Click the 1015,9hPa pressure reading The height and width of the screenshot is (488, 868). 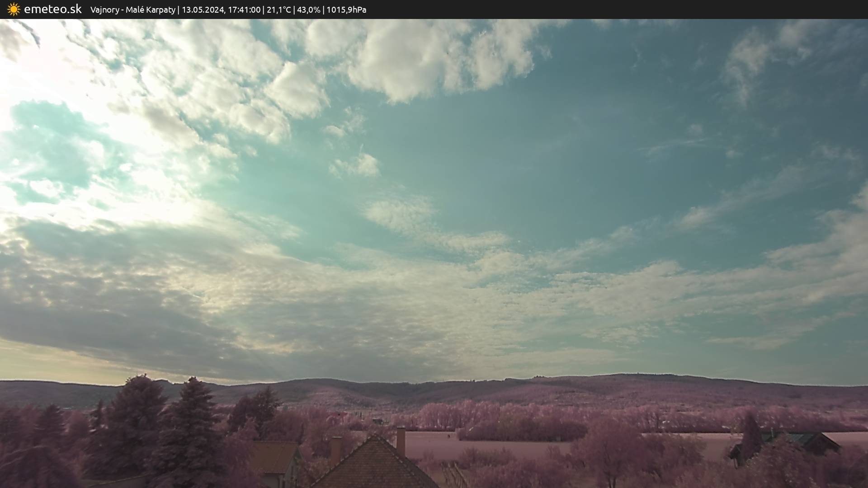point(346,9)
